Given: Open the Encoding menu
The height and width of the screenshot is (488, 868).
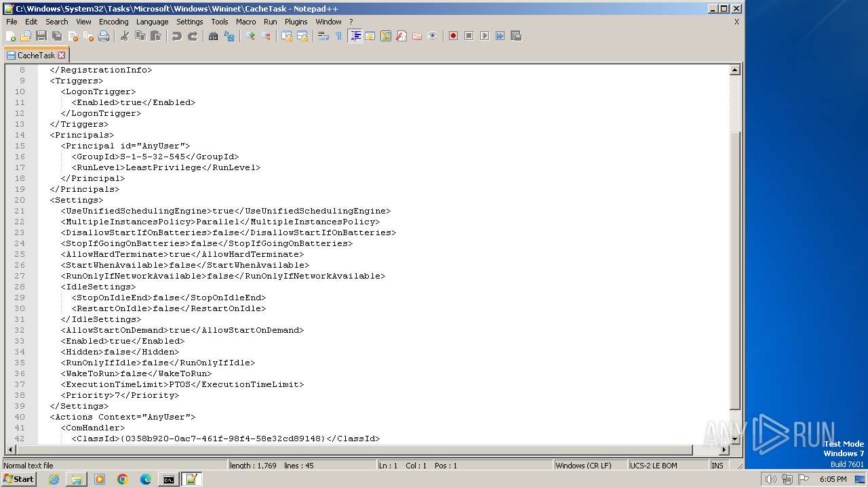Looking at the screenshot, I should (x=113, y=22).
